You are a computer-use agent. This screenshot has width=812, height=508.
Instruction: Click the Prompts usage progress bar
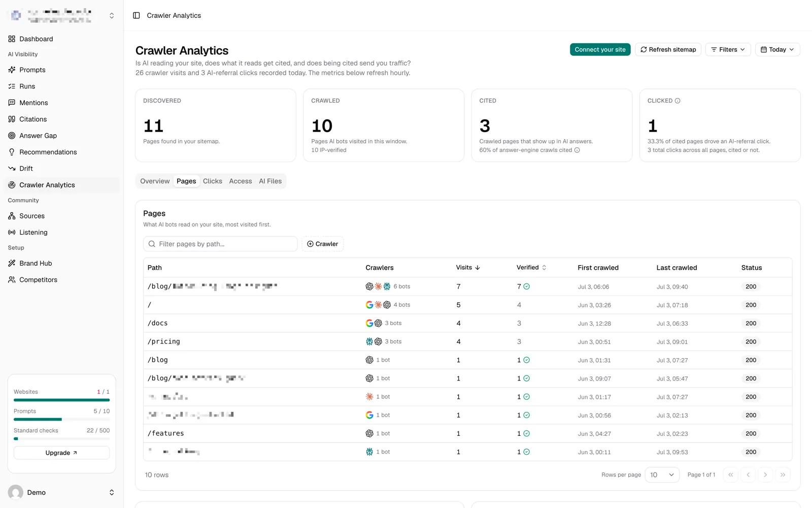click(61, 419)
